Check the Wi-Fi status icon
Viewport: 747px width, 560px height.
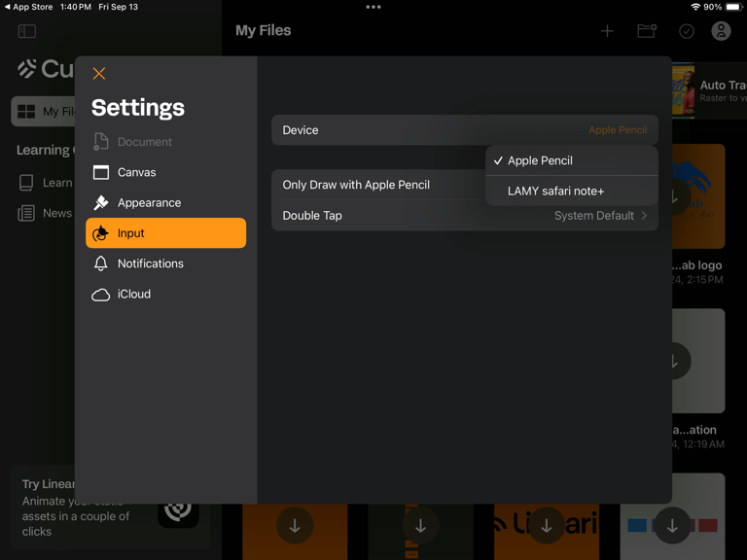point(695,7)
